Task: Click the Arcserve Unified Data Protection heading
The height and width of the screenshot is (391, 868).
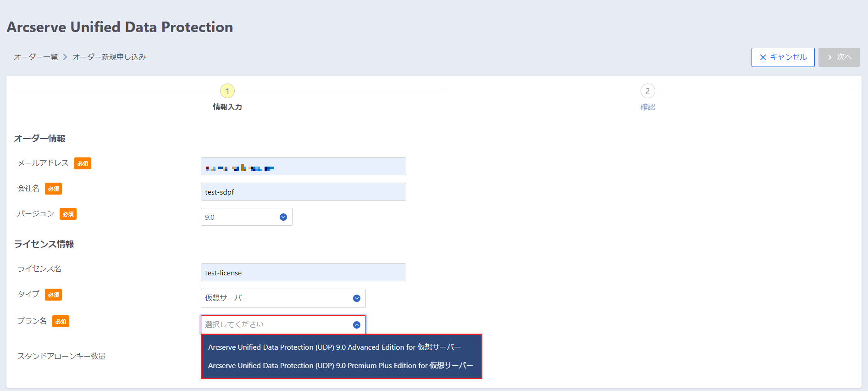Action: point(120,27)
